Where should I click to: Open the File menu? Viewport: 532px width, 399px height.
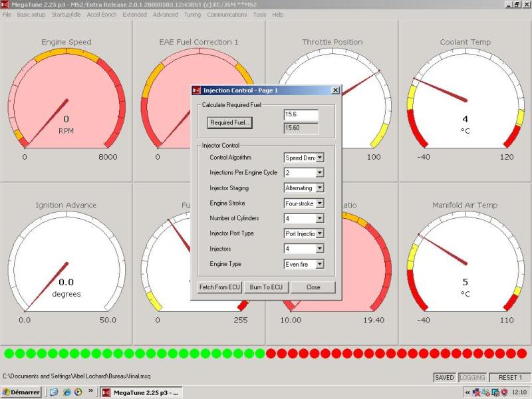(x=7, y=15)
